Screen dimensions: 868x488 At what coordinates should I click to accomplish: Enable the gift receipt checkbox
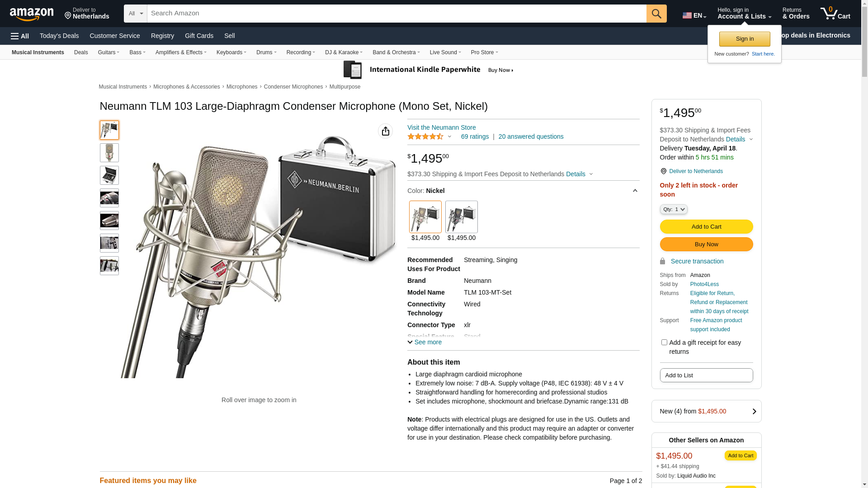pyautogui.click(x=664, y=343)
